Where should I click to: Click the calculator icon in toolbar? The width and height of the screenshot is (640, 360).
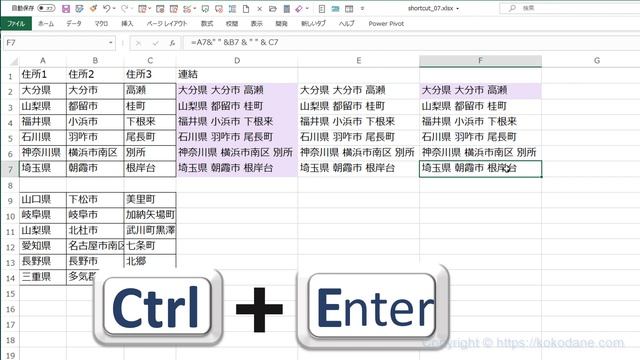(x=287, y=9)
